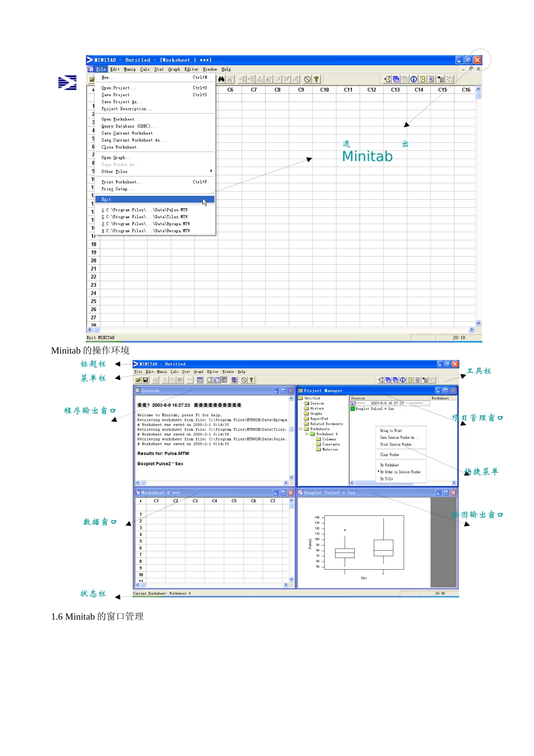Choose Print Worksheet... menu entry
534x756 pixels.
pyautogui.click(x=155, y=182)
